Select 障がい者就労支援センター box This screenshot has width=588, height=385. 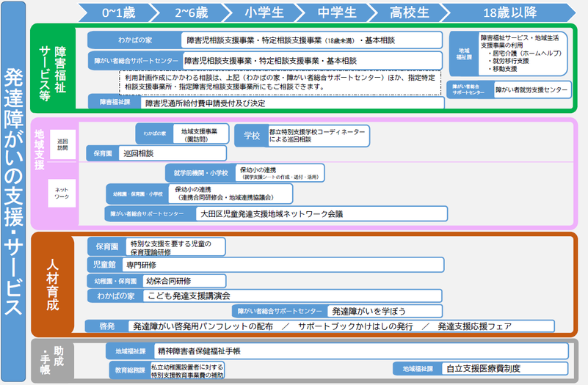pos(532,90)
